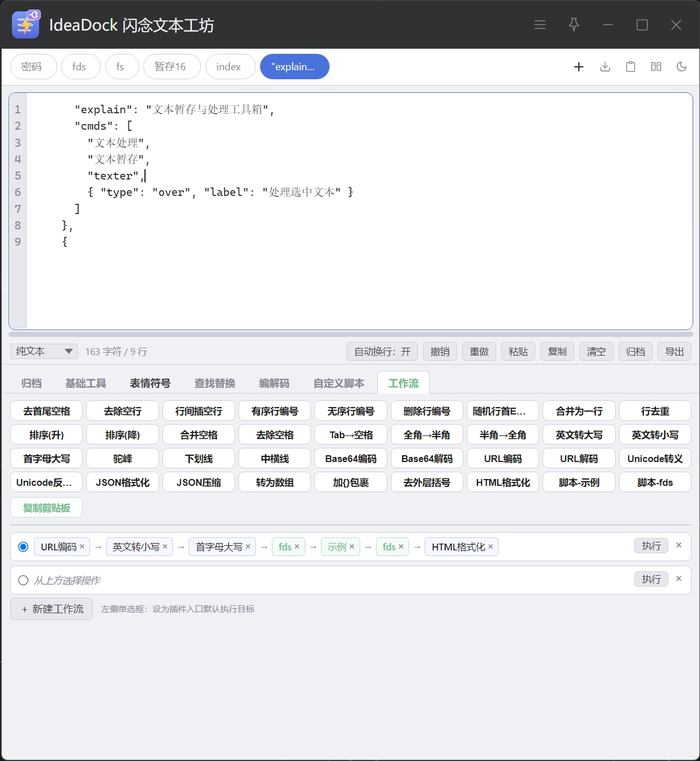
Task: Click the 导出 export button
Action: click(x=675, y=352)
